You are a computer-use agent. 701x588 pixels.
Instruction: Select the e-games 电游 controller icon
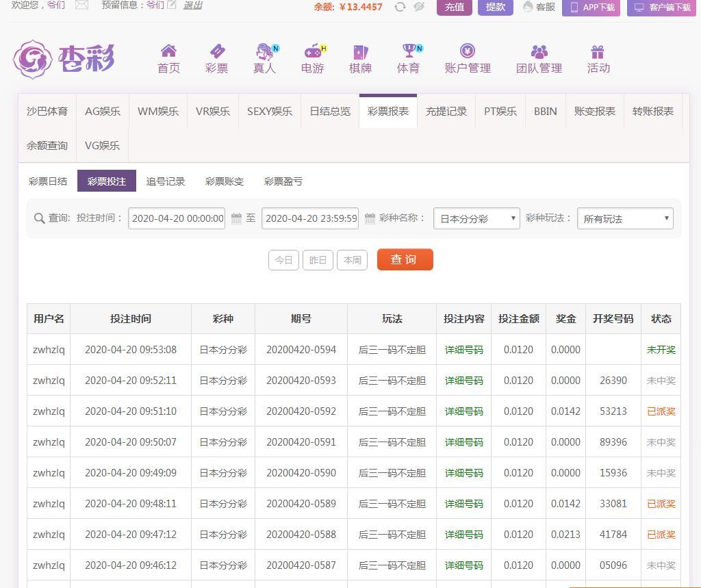(x=312, y=52)
